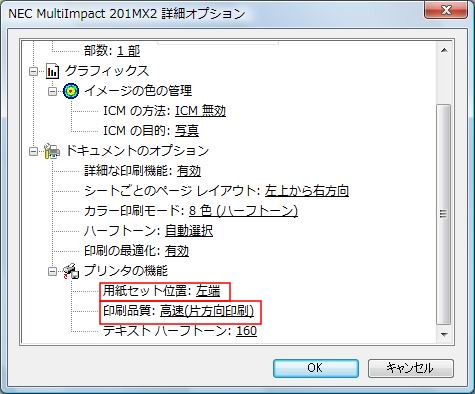Screen dimensions: 475x394
Task: Collapse the イメージの色の管理 node
Action: (x=52, y=91)
